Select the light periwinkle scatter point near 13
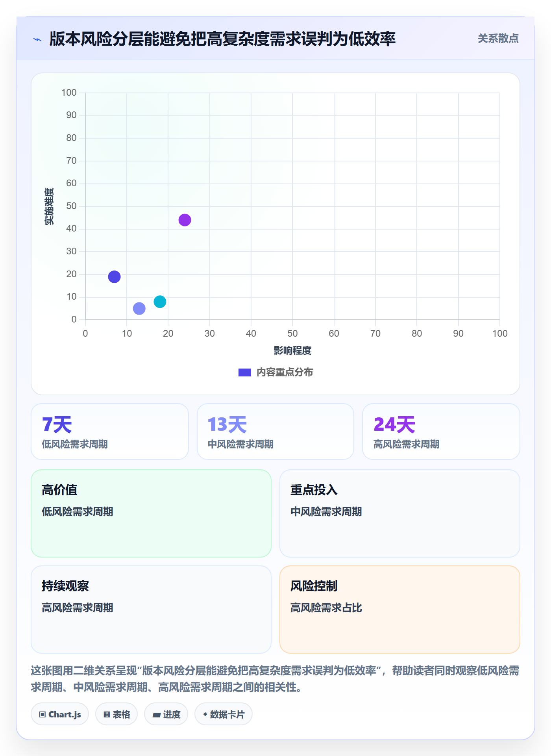 139,308
